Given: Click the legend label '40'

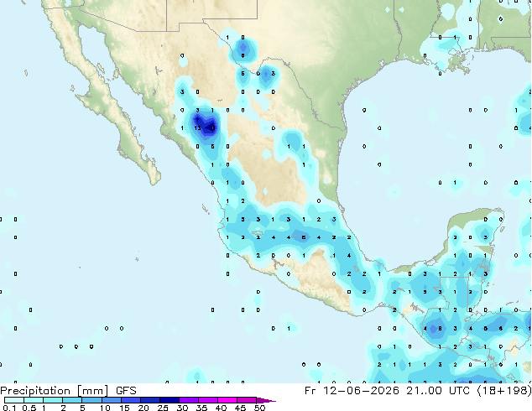Looking at the screenshot, I should coord(221,408).
